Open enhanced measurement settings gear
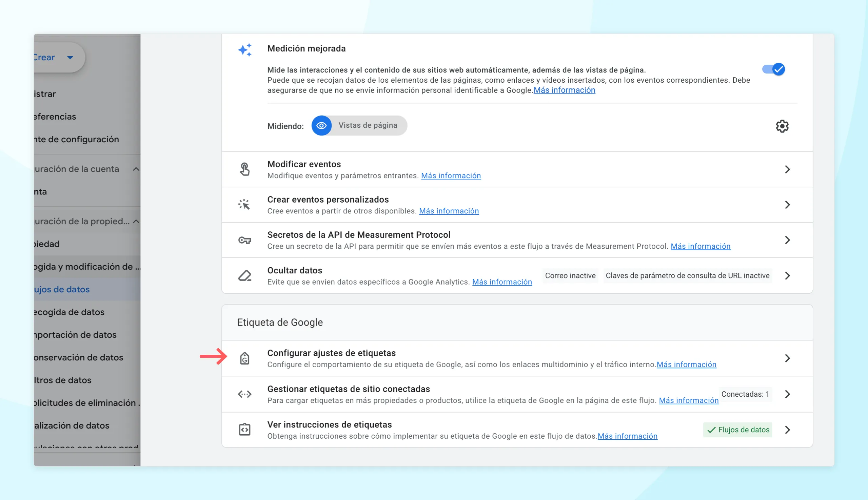This screenshot has height=500, width=868. (x=782, y=126)
